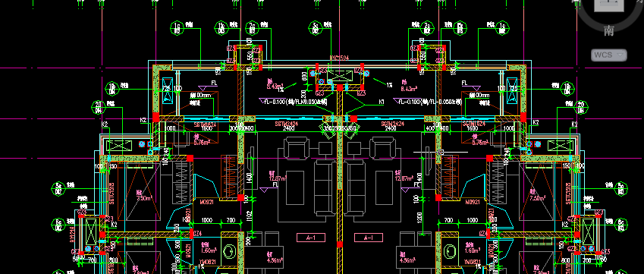The height and width of the screenshot is (274, 644).
Task: Select the 3c detail callout circle at the top
Action: pos(315,28)
